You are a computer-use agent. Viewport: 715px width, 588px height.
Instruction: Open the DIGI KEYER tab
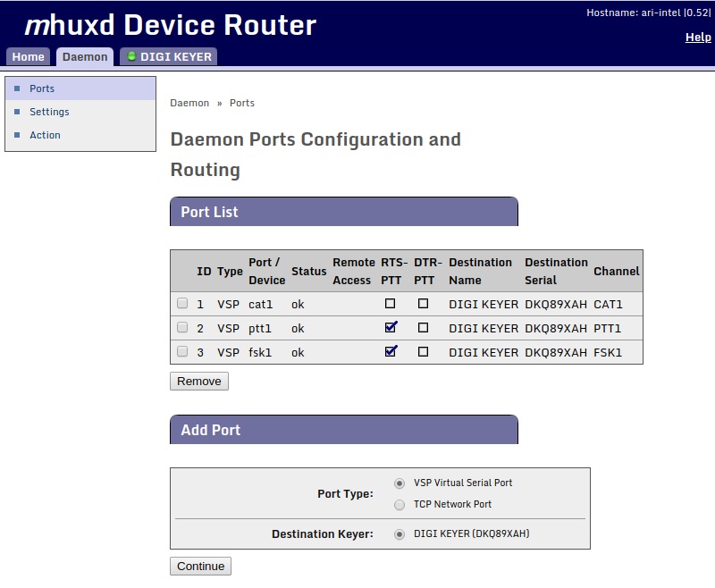click(169, 57)
